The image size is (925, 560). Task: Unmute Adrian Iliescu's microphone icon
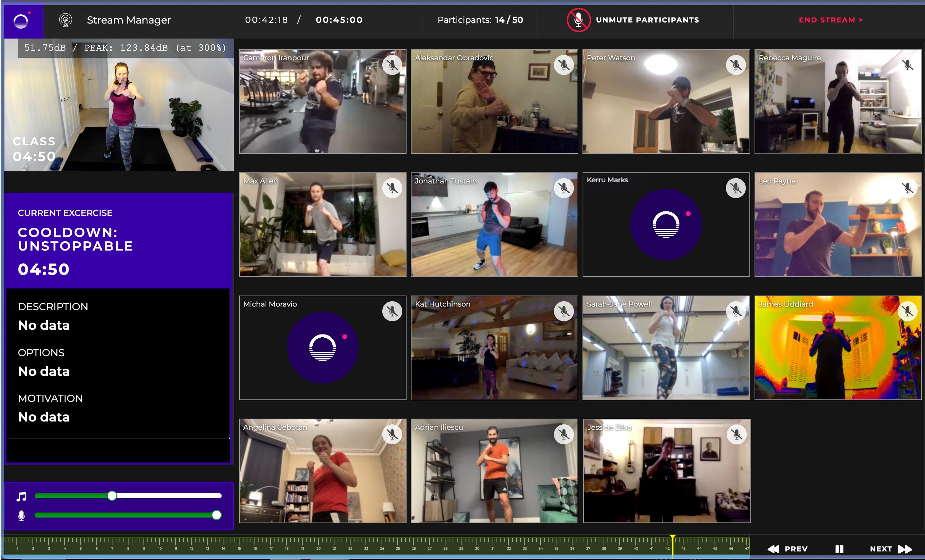click(564, 434)
